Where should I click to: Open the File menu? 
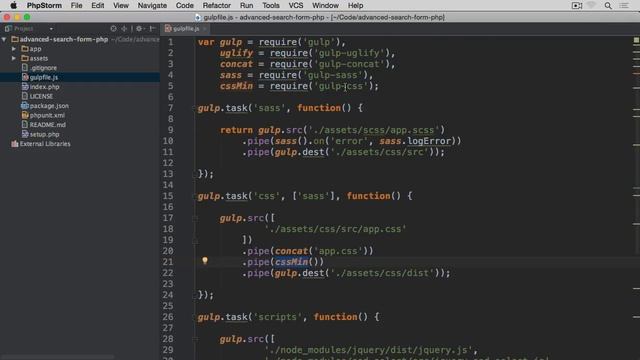[76, 5]
